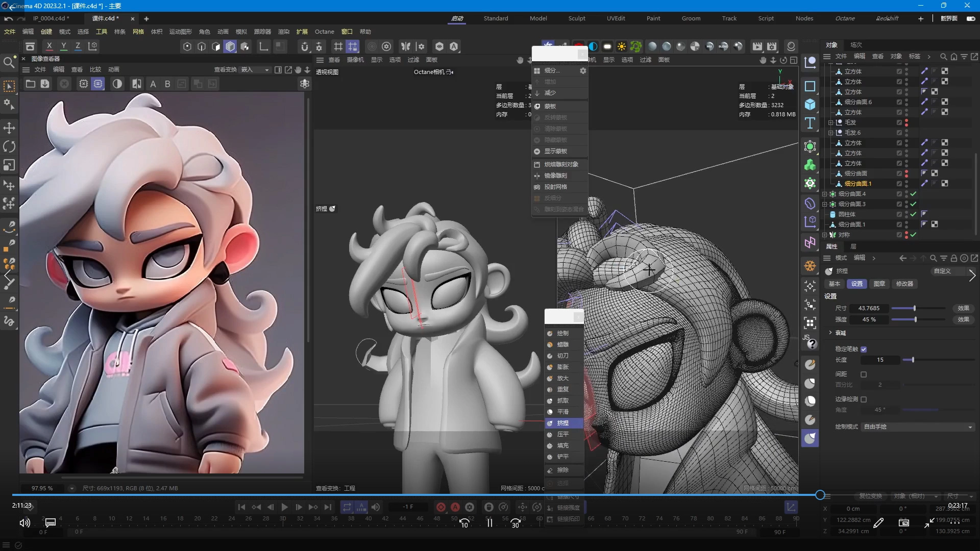Click the Move tool in left toolbar
The height and width of the screenshot is (551, 980).
pos(9,128)
